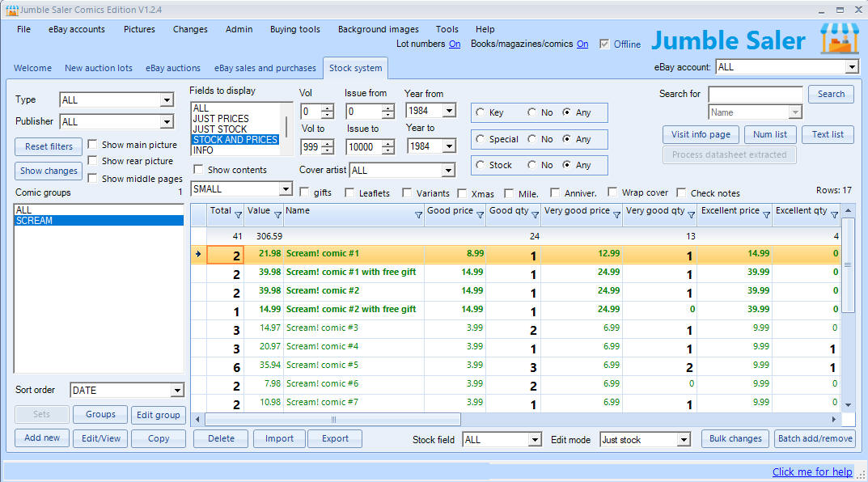Click the Show changes button
The width and height of the screenshot is (868, 482).
click(x=49, y=171)
